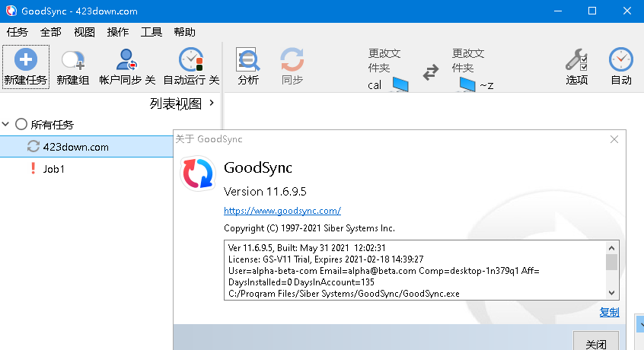Start Sync (同步) arrows icon
Image resolution: width=644 pixels, height=350 pixels.
(292, 60)
